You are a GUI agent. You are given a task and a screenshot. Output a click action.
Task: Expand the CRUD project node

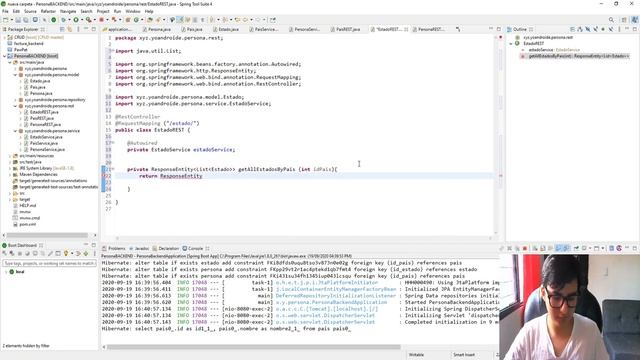coord(4,38)
